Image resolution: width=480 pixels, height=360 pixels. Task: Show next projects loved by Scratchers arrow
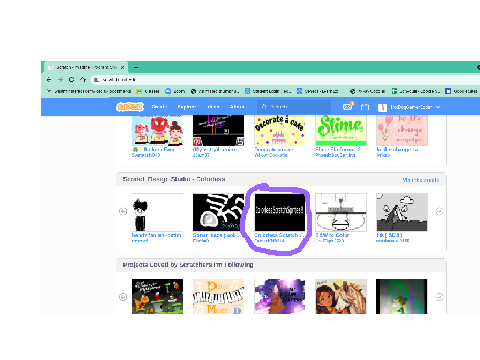[x=439, y=297]
